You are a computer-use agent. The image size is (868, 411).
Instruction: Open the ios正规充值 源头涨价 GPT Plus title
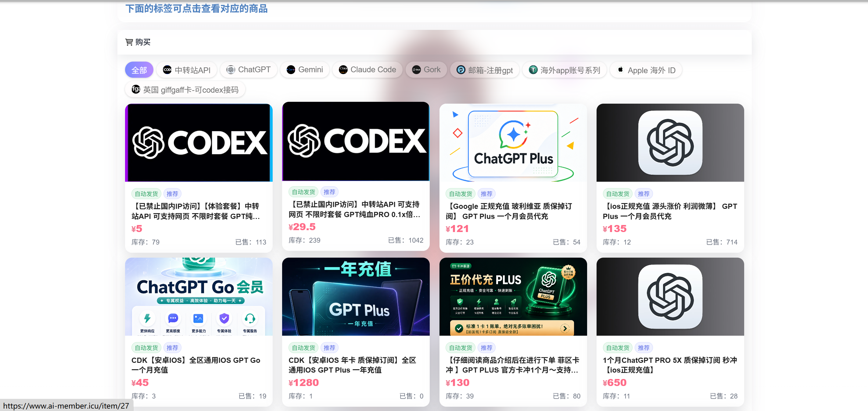(x=670, y=211)
